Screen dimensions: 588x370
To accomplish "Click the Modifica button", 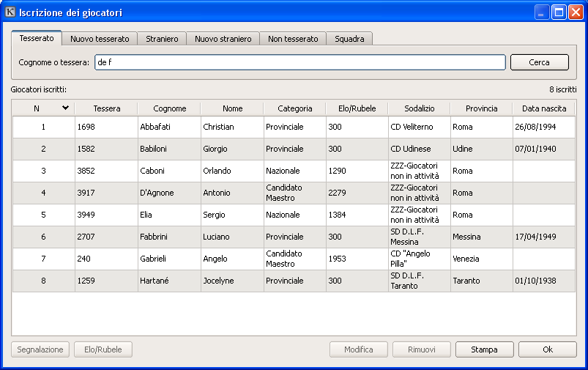I will coord(359,349).
